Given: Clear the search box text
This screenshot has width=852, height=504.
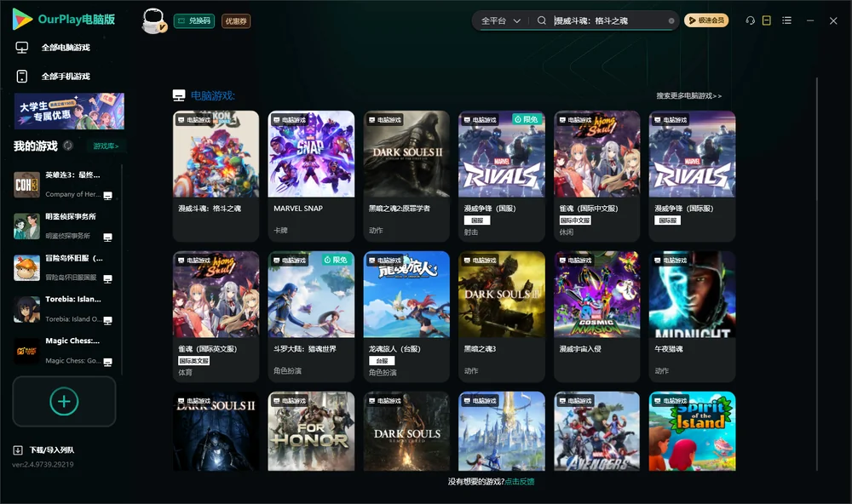Looking at the screenshot, I should [671, 20].
